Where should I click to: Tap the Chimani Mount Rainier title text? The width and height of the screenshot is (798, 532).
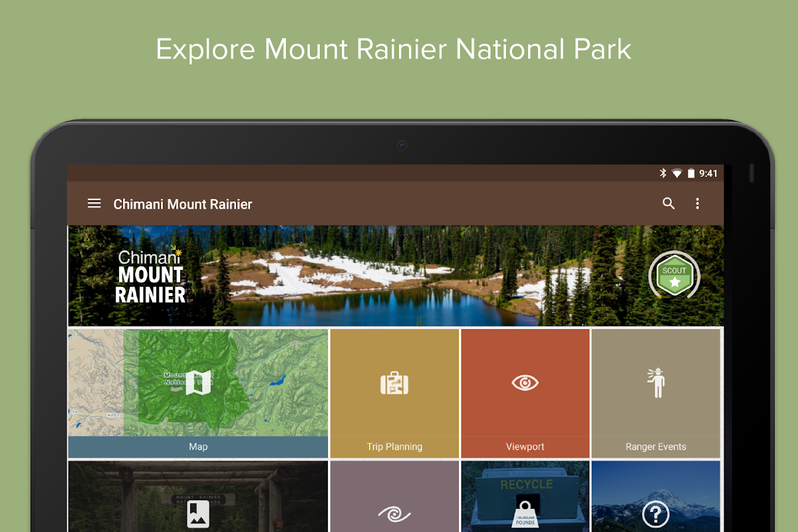183,204
